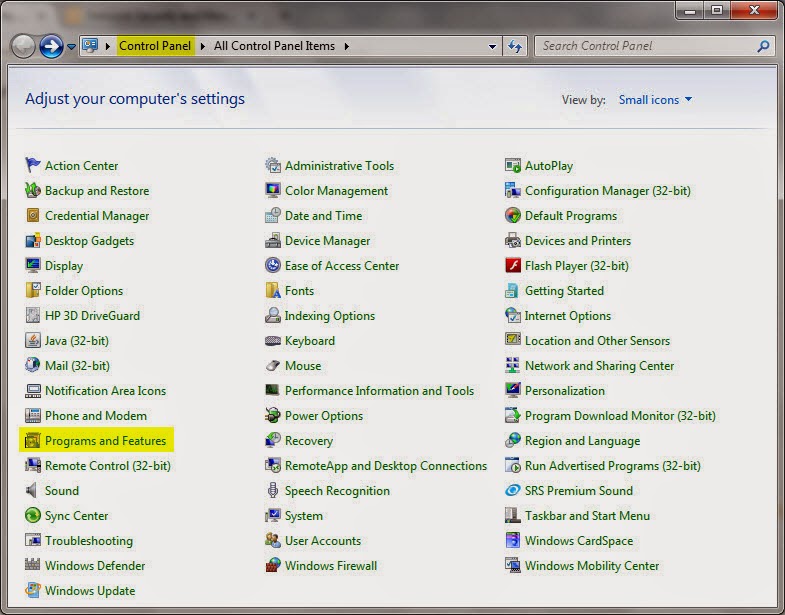Open the Indexing Options link

click(x=329, y=316)
